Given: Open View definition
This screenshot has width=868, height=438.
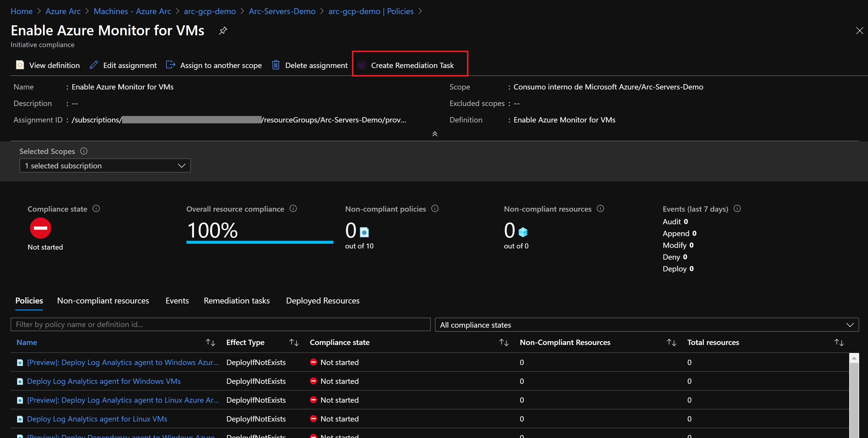Looking at the screenshot, I should pos(48,65).
